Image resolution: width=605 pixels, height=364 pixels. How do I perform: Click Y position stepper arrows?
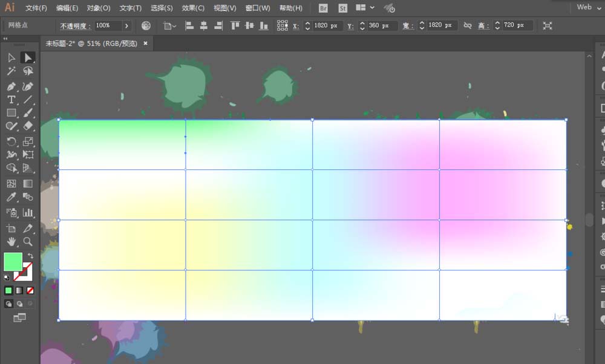pyautogui.click(x=362, y=26)
